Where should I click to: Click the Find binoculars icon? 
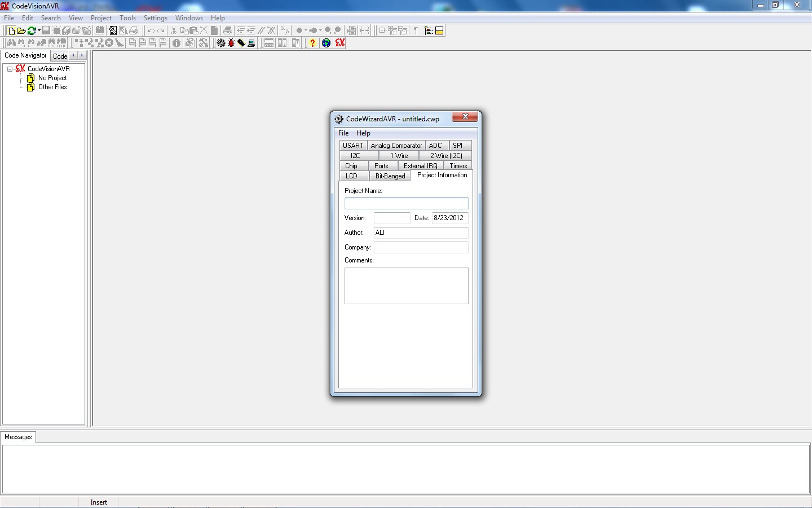pos(11,43)
